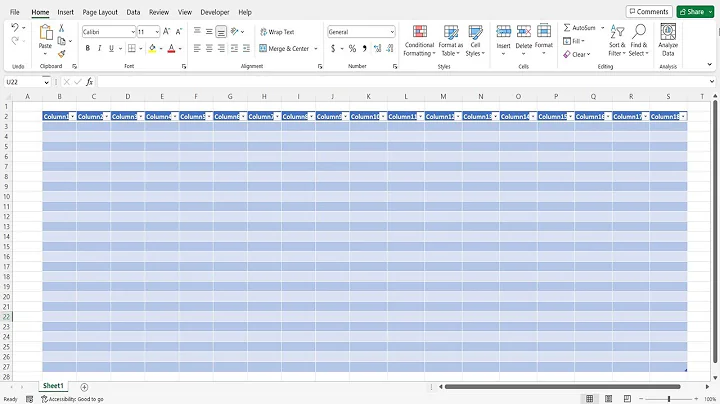The image size is (720, 404).
Task: Toggle middle vertical alignment
Action: point(209,31)
